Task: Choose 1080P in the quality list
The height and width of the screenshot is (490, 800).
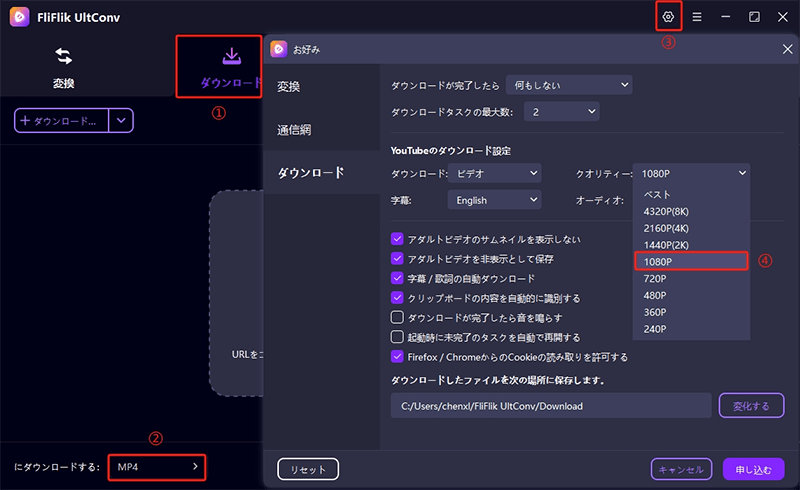Action: tap(691, 261)
